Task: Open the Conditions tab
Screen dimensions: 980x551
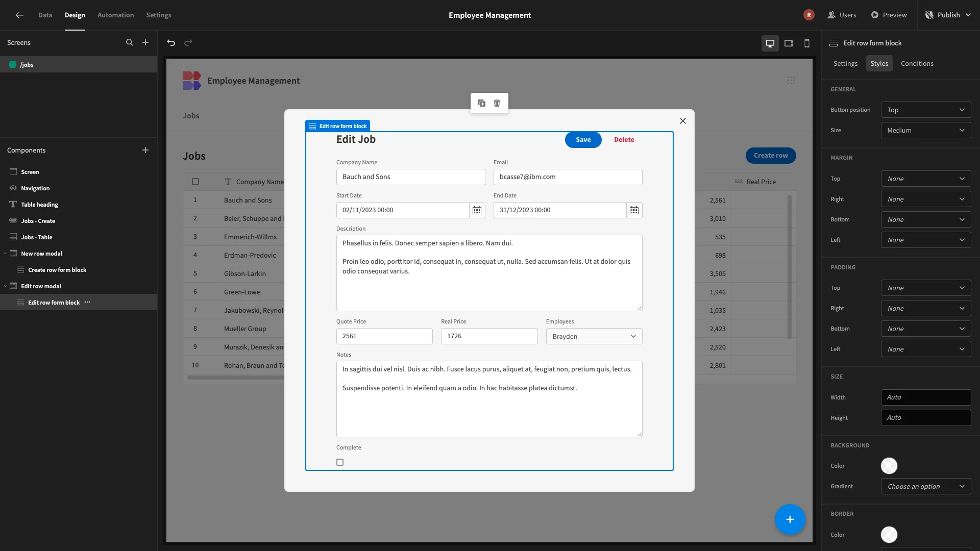Action: tap(917, 64)
